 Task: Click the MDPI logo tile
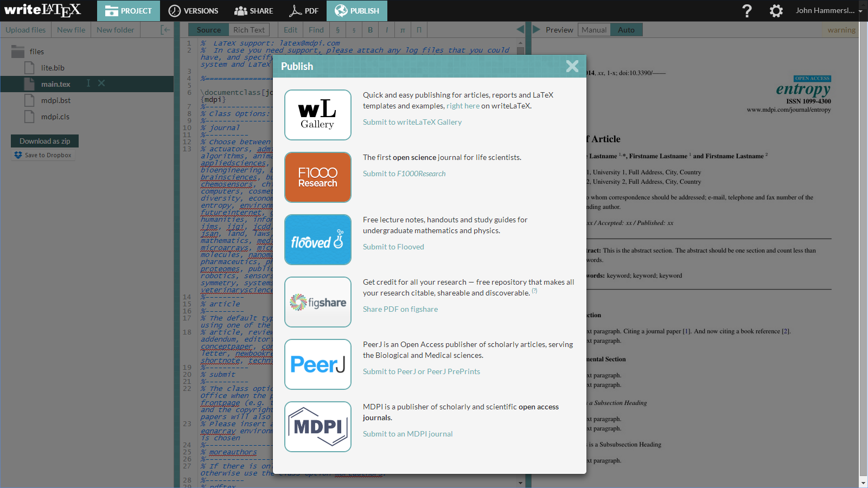pyautogui.click(x=317, y=427)
